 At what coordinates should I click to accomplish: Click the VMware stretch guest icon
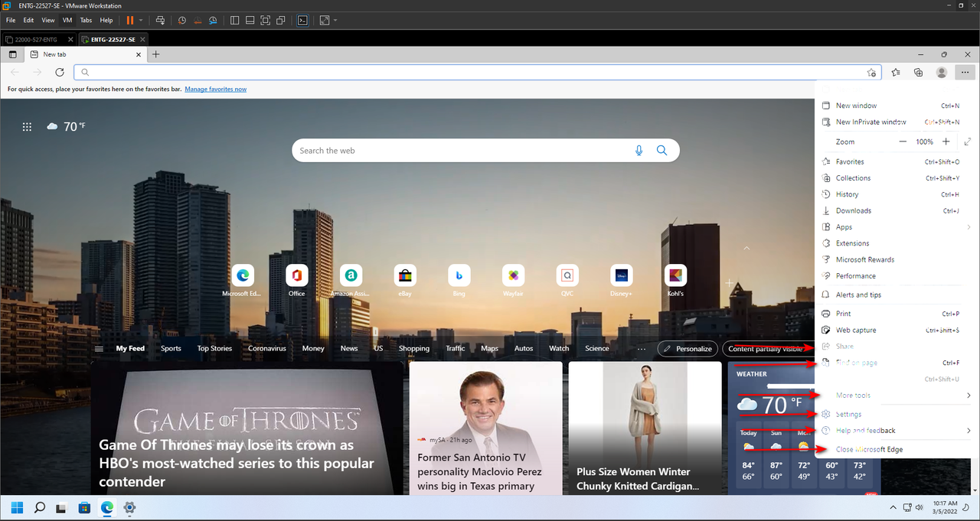[325, 20]
